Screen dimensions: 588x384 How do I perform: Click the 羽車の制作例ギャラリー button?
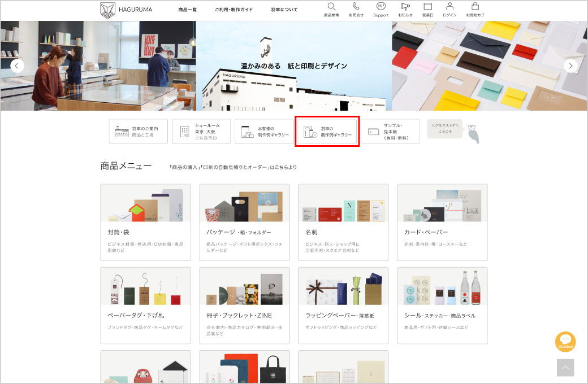tap(327, 132)
